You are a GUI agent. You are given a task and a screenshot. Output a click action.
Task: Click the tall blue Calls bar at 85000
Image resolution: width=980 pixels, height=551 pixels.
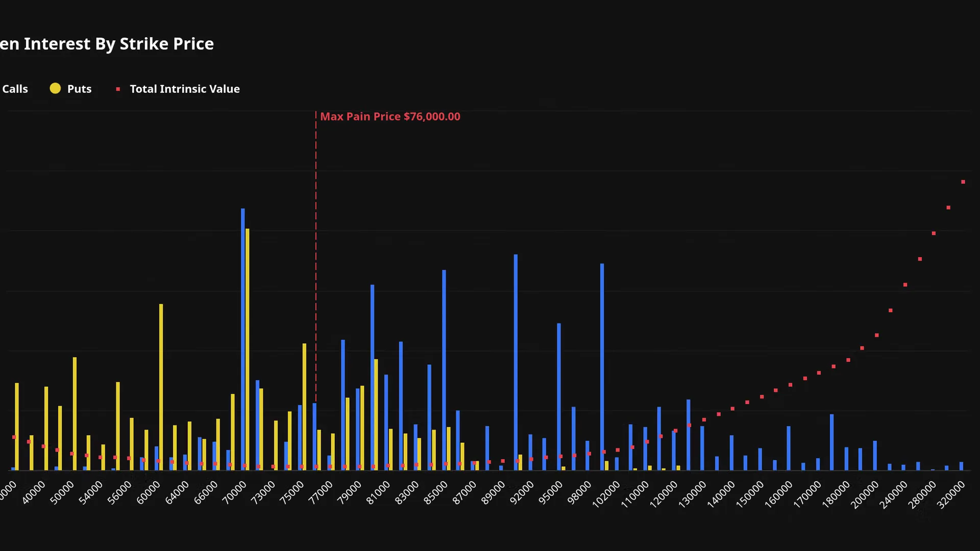(444, 369)
